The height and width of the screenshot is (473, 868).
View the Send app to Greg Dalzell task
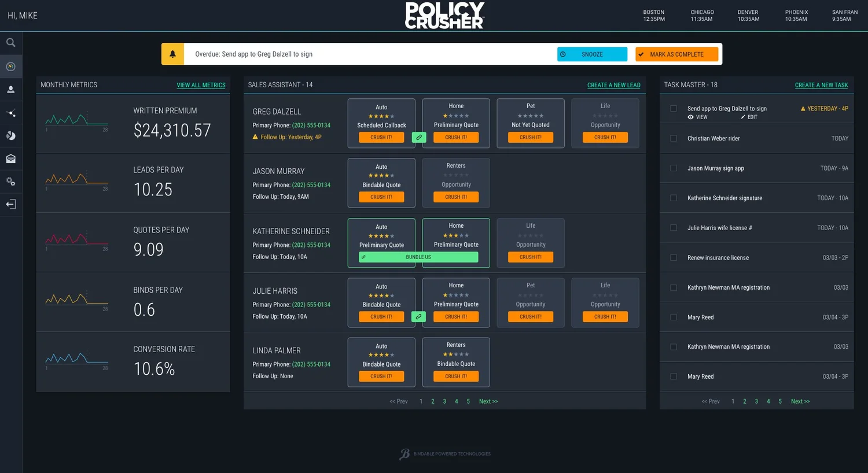click(x=698, y=117)
